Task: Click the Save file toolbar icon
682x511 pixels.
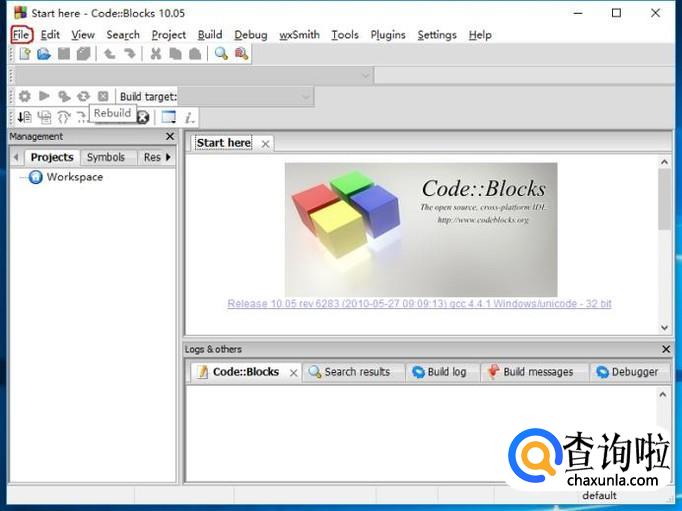Action: coord(64,54)
